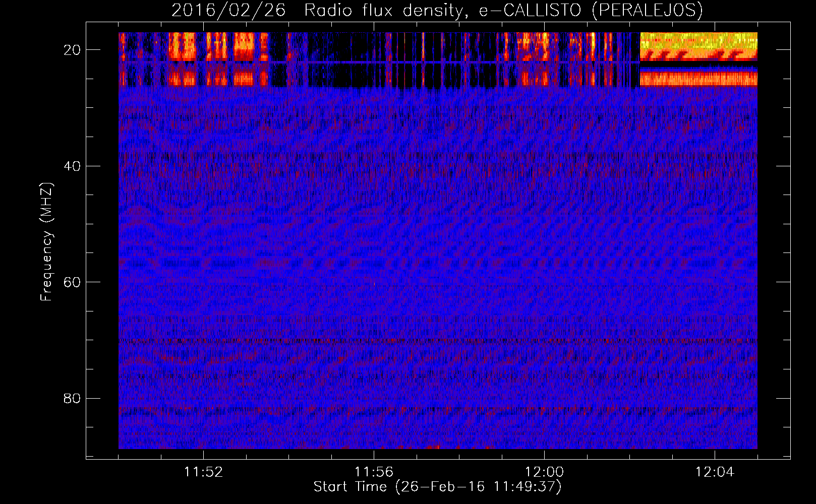Click the 'Start Time (26-Feb-16 11:49:37)' label
The image size is (816, 504).
click(437, 487)
